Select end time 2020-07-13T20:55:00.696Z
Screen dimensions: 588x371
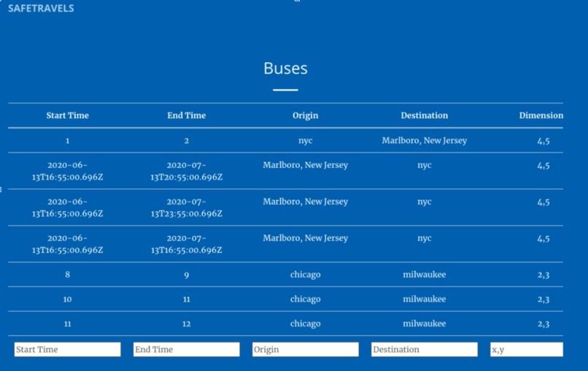point(186,171)
